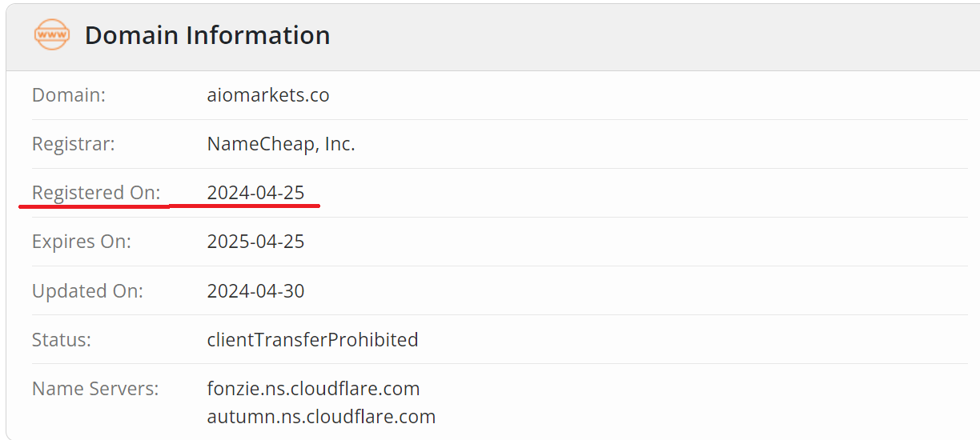Click the red underline beneath the registration date
This screenshot has width=980, height=440.
coord(245,206)
